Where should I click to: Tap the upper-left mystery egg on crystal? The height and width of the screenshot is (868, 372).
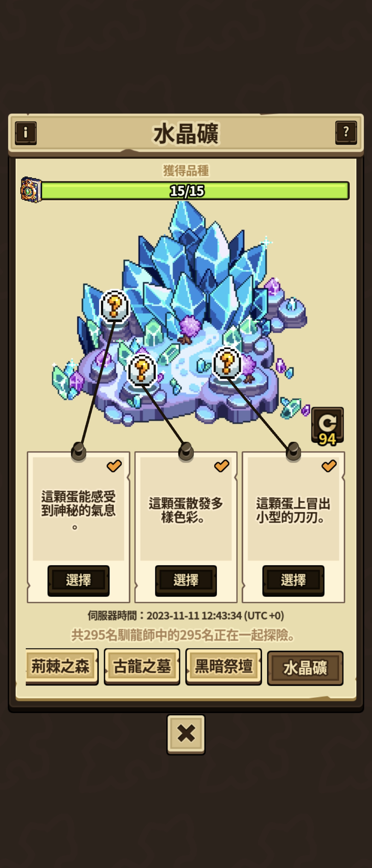coord(115,306)
